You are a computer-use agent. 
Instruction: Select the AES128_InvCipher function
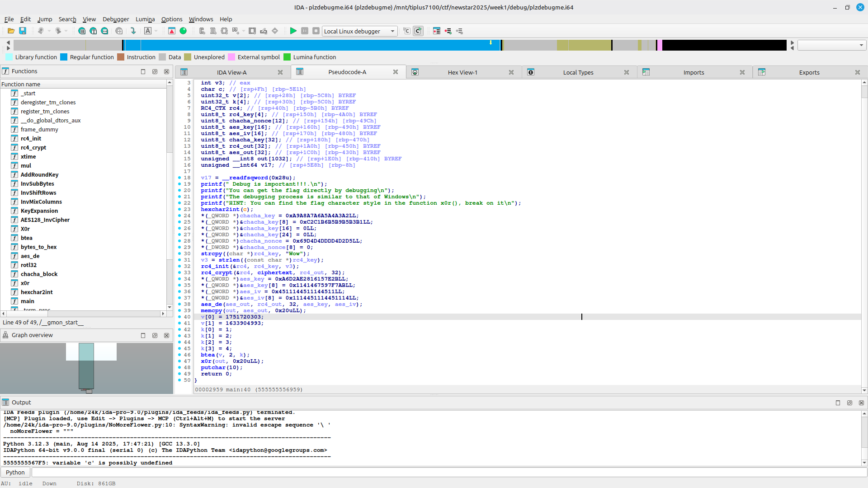(45, 220)
